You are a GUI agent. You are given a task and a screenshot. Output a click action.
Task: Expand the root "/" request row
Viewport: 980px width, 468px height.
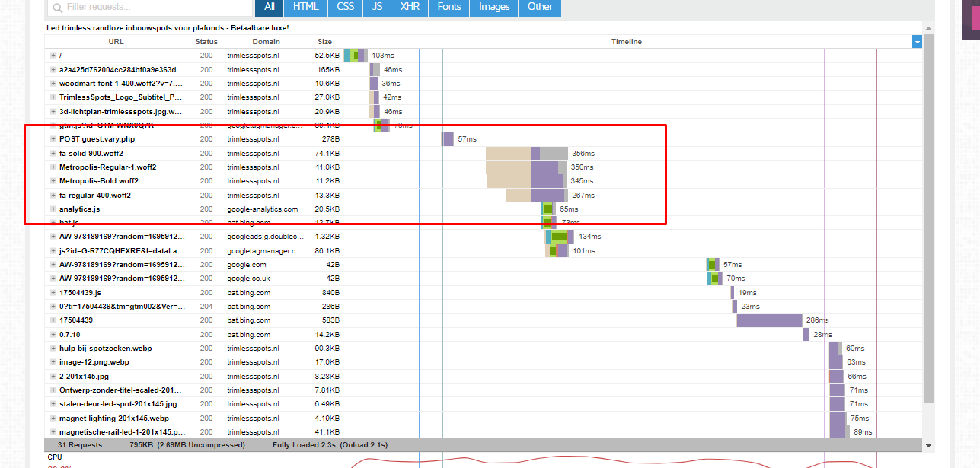(53, 56)
